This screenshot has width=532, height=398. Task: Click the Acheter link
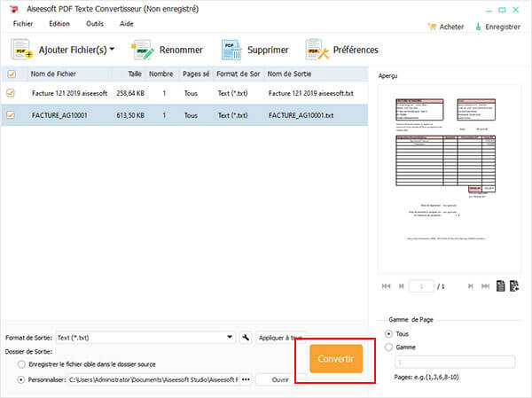pyautogui.click(x=451, y=27)
